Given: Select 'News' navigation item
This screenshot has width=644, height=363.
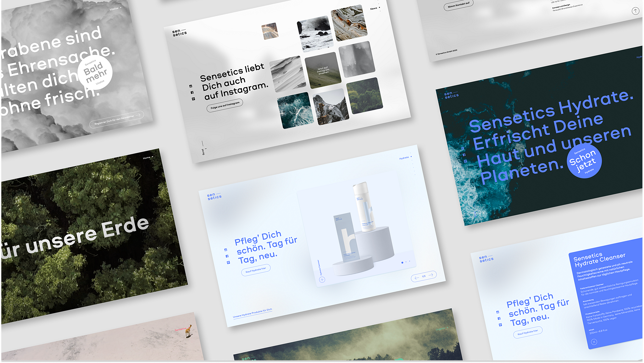Looking at the screenshot, I should click(374, 9).
